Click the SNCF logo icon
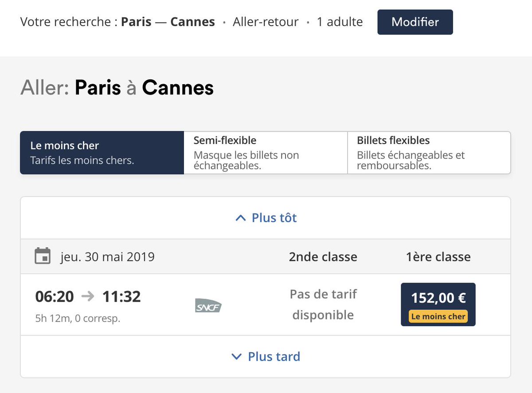 [208, 305]
